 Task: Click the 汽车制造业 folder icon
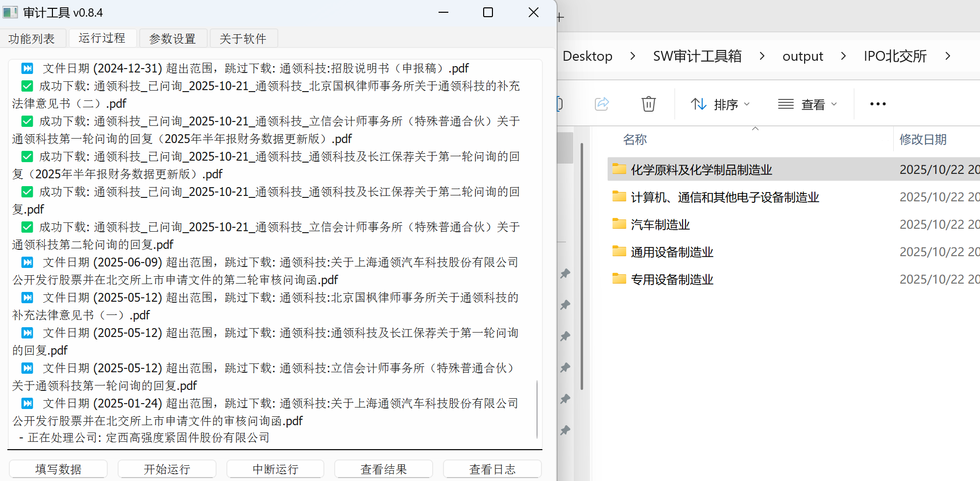[619, 224]
